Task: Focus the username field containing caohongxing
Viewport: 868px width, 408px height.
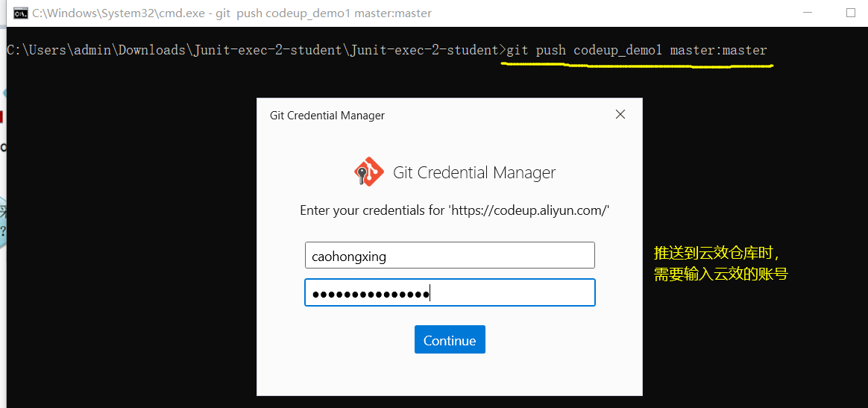Action: tap(449, 255)
